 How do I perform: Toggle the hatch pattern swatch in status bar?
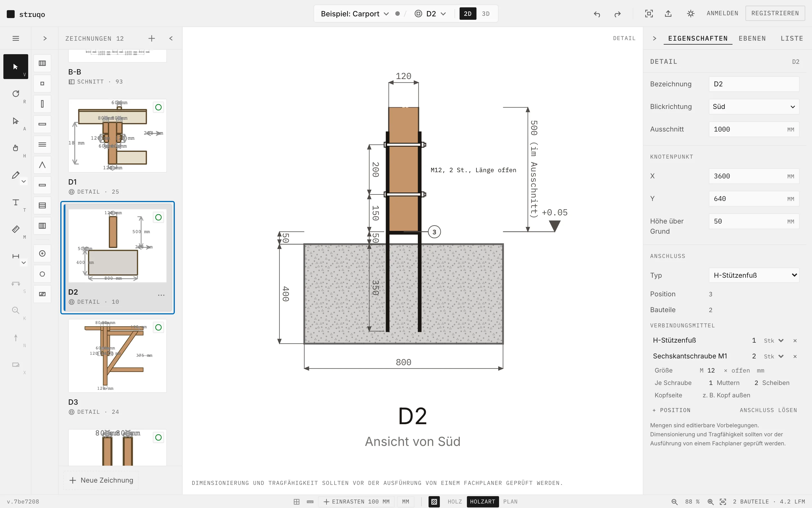click(x=434, y=502)
